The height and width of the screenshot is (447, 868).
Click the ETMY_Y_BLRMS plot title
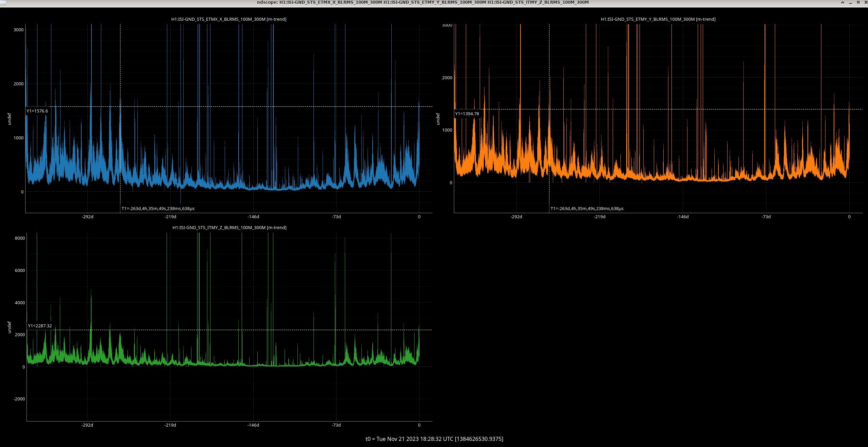point(658,19)
